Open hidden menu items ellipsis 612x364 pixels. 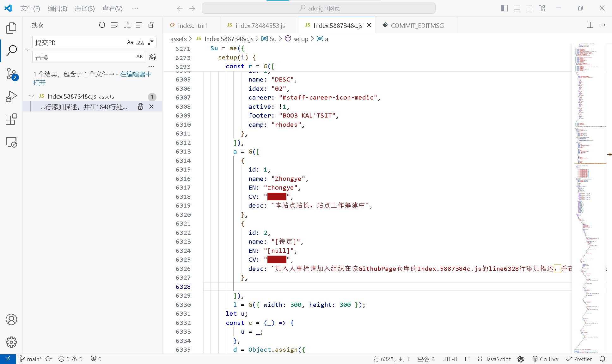pyautogui.click(x=135, y=9)
